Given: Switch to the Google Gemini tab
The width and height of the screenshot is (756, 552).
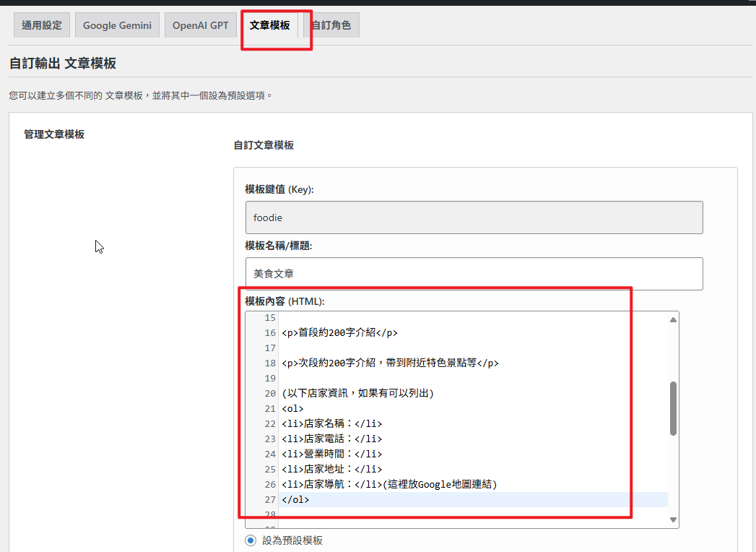Looking at the screenshot, I should click(x=117, y=25).
